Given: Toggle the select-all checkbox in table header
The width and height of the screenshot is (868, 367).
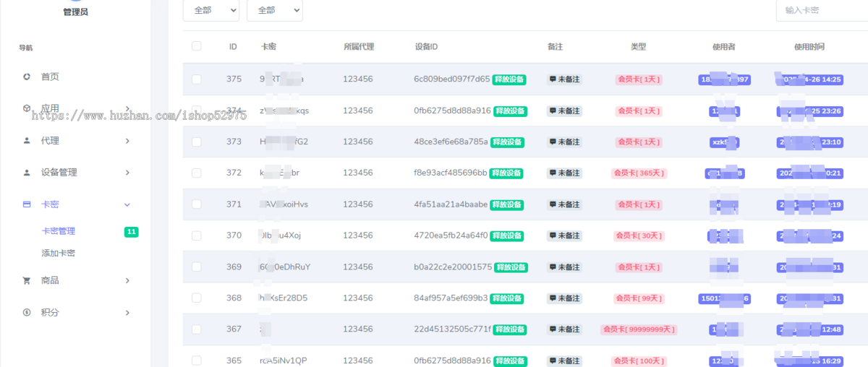Looking at the screenshot, I should click(197, 46).
